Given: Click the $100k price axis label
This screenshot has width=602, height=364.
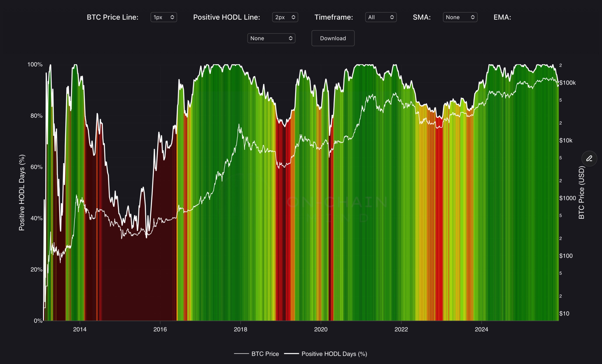Looking at the screenshot, I should pyautogui.click(x=567, y=83).
